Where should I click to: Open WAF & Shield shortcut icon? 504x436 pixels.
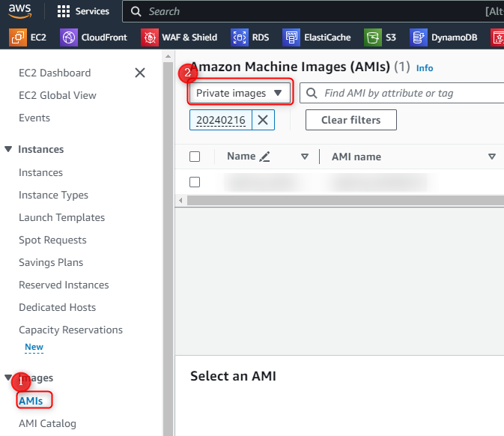pos(150,37)
